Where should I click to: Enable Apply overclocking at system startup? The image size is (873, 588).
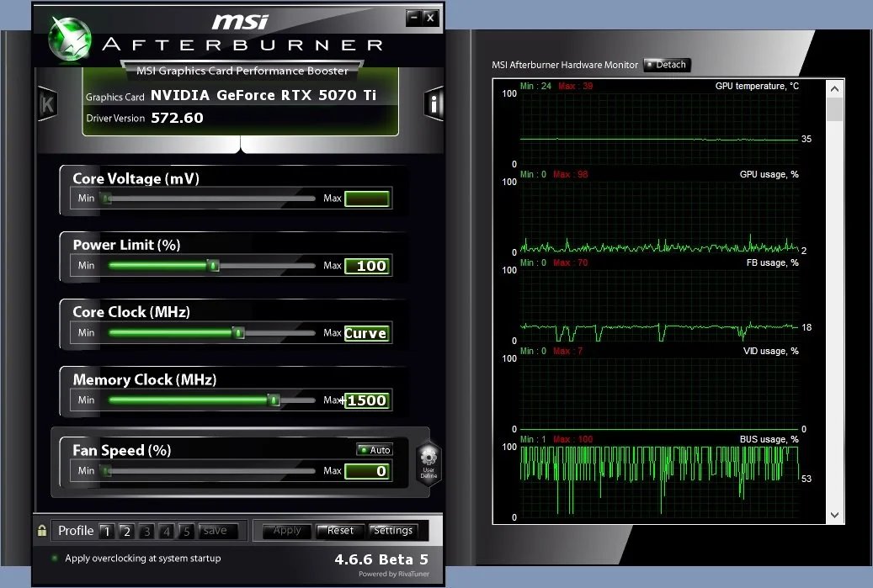coord(53,558)
